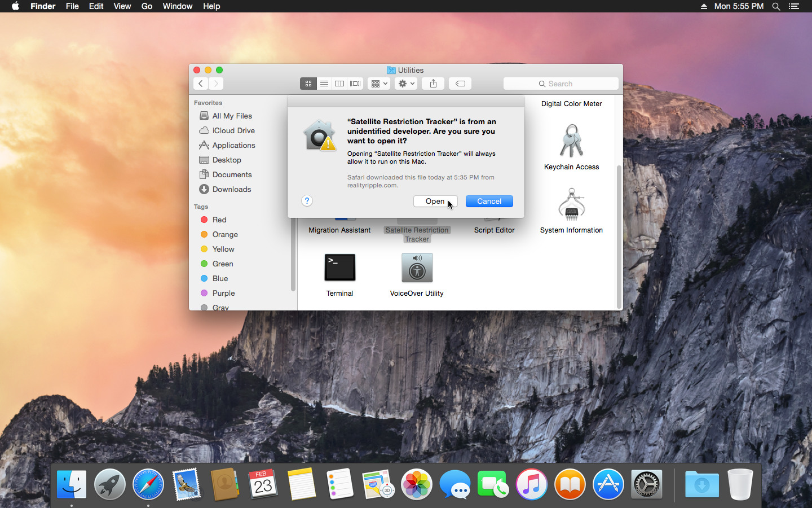Click inside the Search field
Viewport: 812px width, 508px height.
[x=561, y=83]
